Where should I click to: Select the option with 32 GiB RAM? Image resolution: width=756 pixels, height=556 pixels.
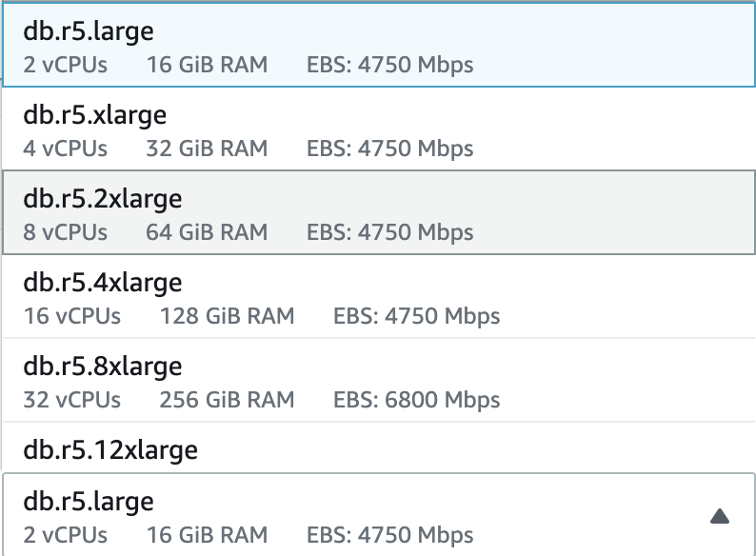click(207, 149)
